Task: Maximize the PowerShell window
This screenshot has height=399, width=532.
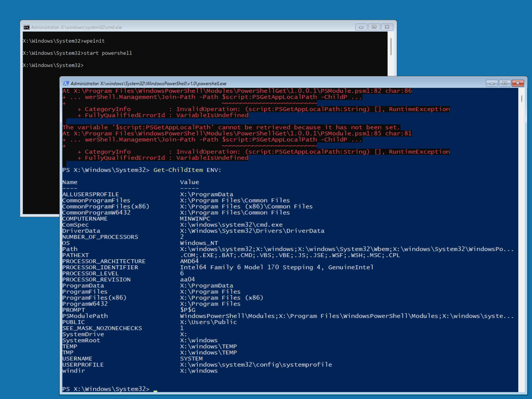Action: tap(505, 83)
